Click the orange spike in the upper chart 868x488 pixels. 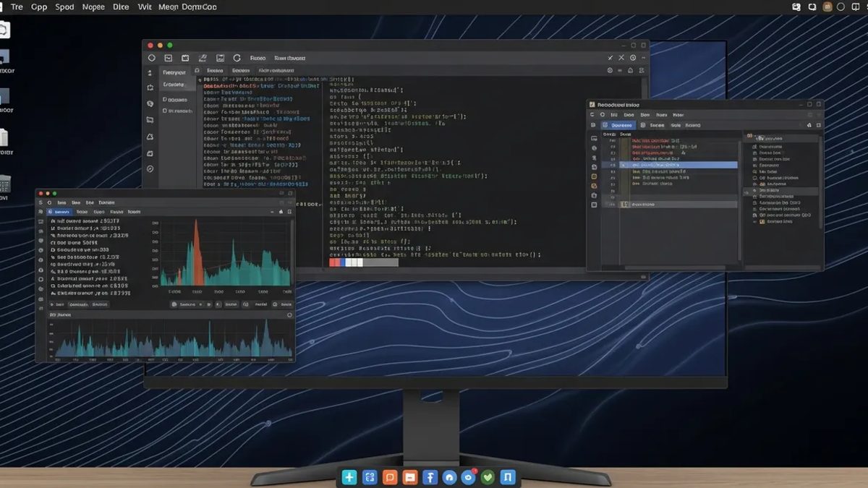[x=196, y=253]
